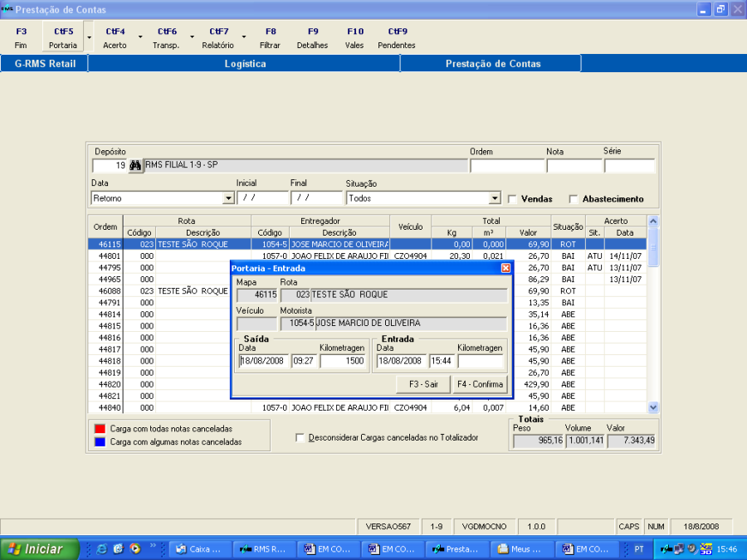Click the Nota filter input field
Image resolution: width=747 pixels, height=560 pixels.
[x=574, y=166]
